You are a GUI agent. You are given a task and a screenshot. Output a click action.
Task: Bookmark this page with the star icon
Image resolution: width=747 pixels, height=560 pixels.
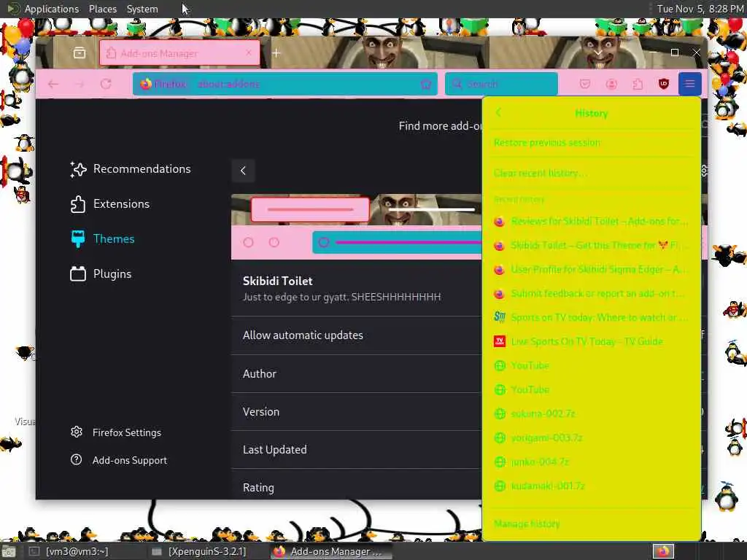(x=426, y=85)
